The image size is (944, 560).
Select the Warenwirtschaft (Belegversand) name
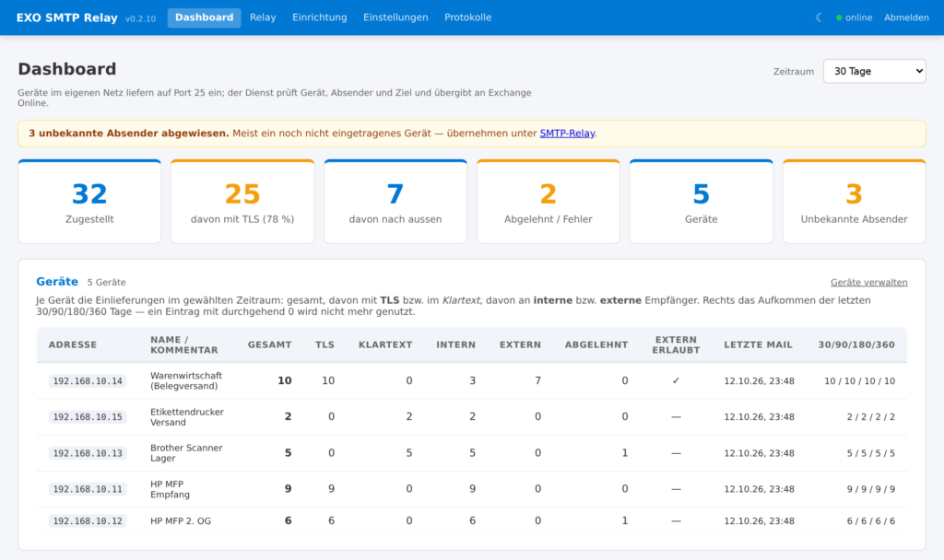pos(186,380)
